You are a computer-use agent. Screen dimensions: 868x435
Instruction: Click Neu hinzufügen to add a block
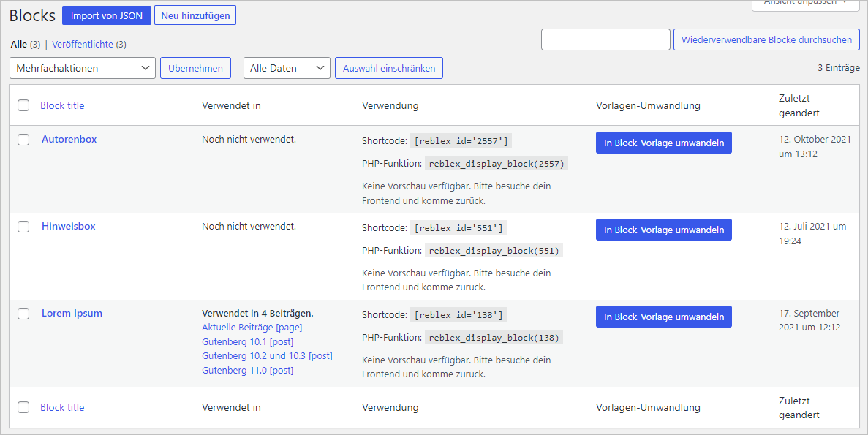(195, 15)
